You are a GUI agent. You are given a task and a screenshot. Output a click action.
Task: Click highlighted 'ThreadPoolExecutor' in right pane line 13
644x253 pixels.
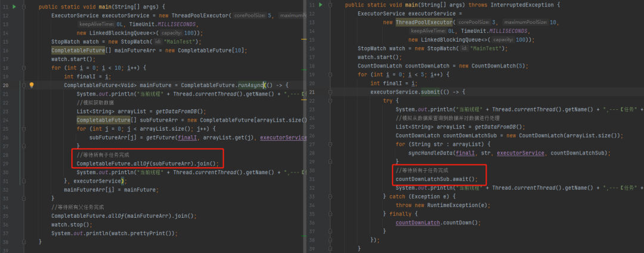424,22
